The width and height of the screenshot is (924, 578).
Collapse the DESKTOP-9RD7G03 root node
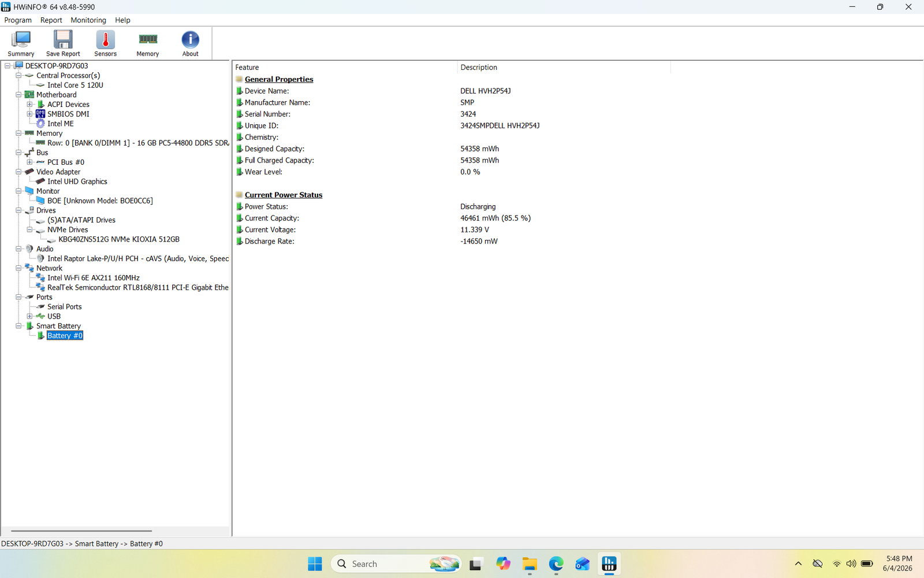(x=8, y=66)
